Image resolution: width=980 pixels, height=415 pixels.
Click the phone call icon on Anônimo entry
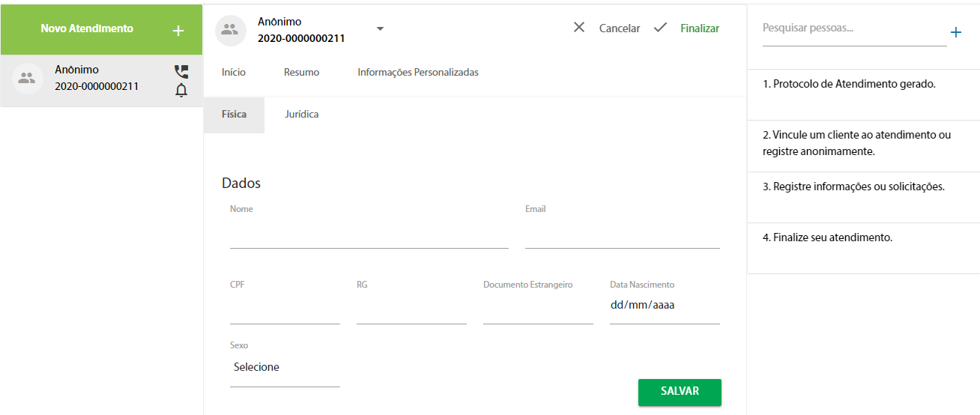click(x=181, y=72)
